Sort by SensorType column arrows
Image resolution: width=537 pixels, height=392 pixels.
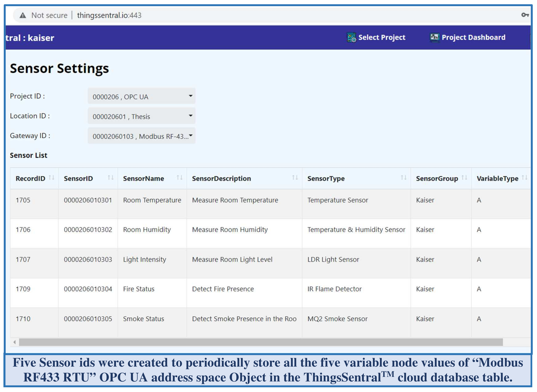pyautogui.click(x=404, y=178)
